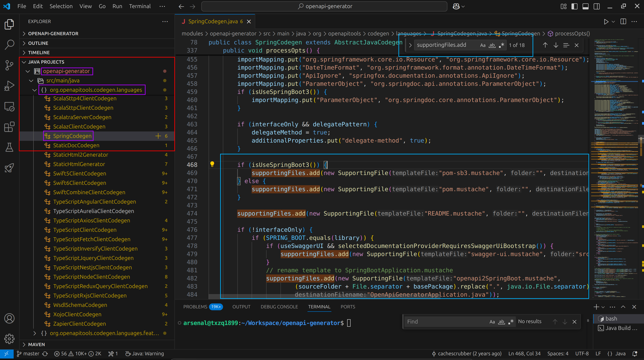644x360 pixels.
Task: Click the master branch status item
Action: (28, 354)
